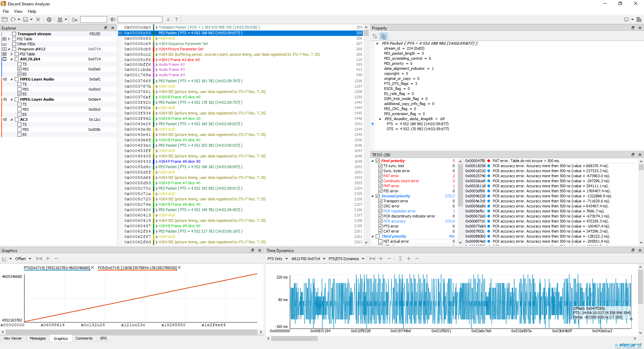
Task: Toggle the PAT error checkbox
Action: point(380,176)
